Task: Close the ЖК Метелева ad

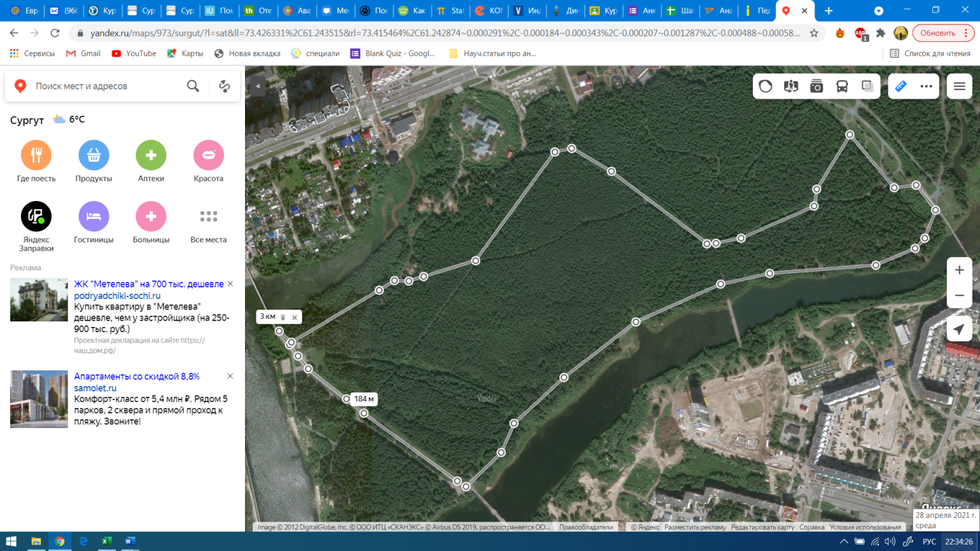Action: point(230,284)
